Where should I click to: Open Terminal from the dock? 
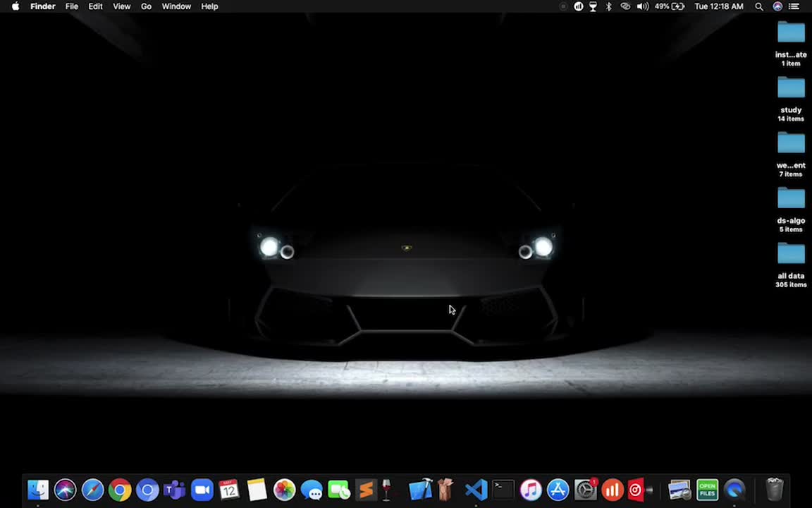[503, 490]
